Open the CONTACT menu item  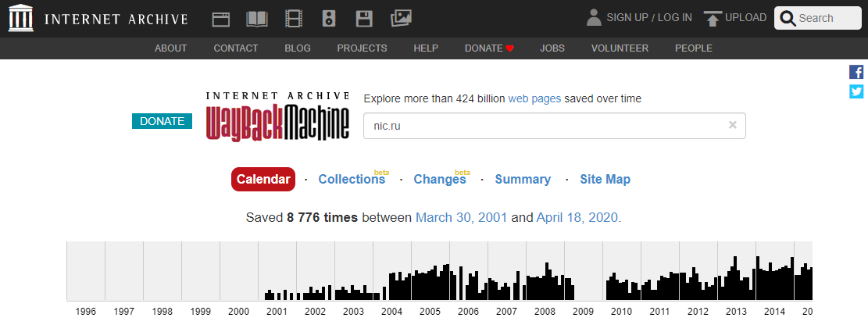point(236,48)
